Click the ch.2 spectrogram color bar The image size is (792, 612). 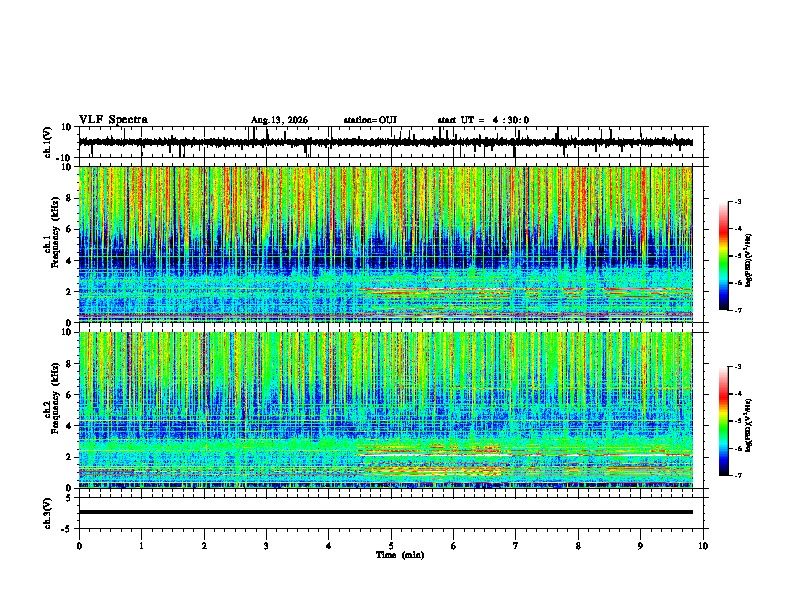coord(724,421)
